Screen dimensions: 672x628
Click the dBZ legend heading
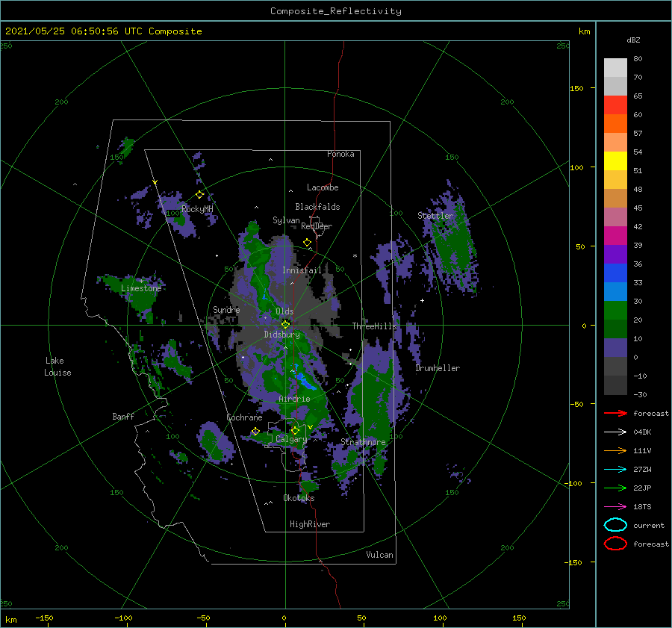click(x=633, y=40)
